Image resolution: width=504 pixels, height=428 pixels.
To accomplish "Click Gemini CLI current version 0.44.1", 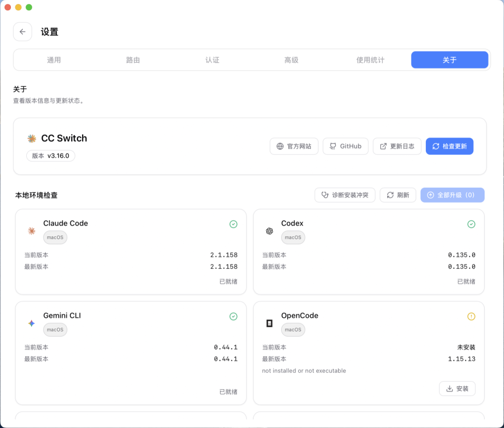I will click(x=226, y=347).
